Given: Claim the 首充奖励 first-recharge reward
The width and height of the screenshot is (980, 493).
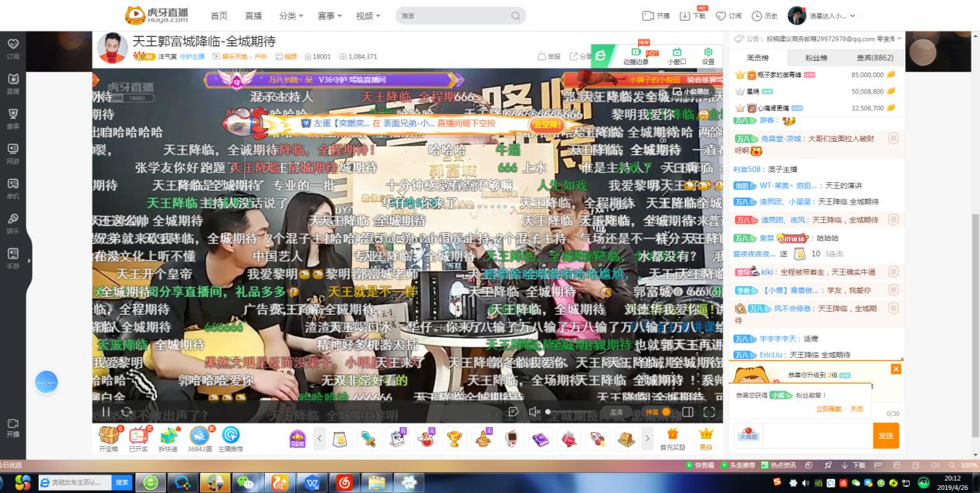Looking at the screenshot, I should 672,439.
